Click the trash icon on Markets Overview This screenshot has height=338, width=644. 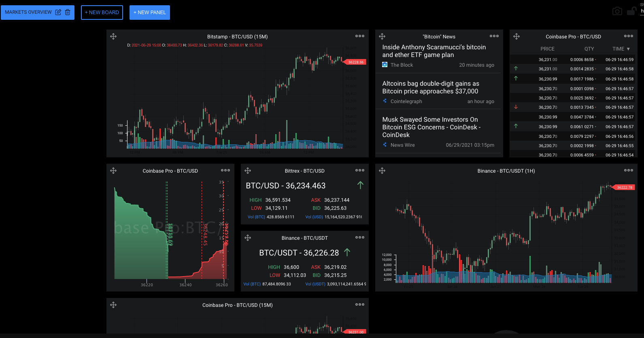coord(68,12)
